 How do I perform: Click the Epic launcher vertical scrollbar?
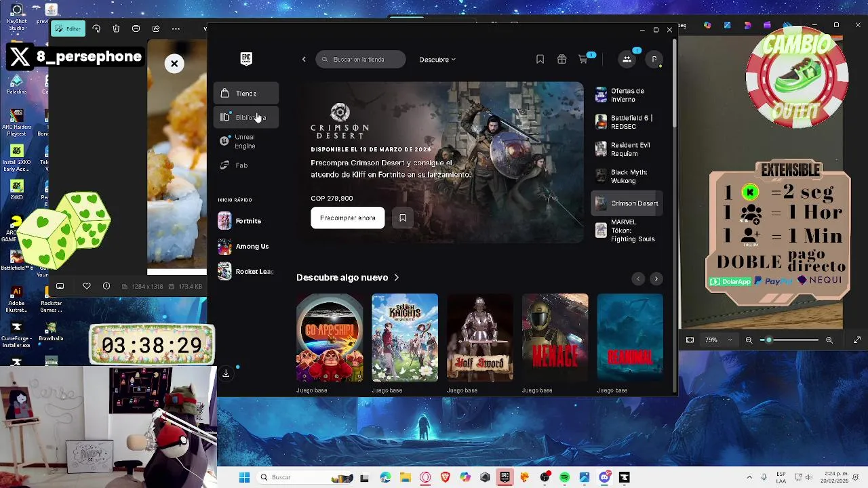[x=674, y=83]
